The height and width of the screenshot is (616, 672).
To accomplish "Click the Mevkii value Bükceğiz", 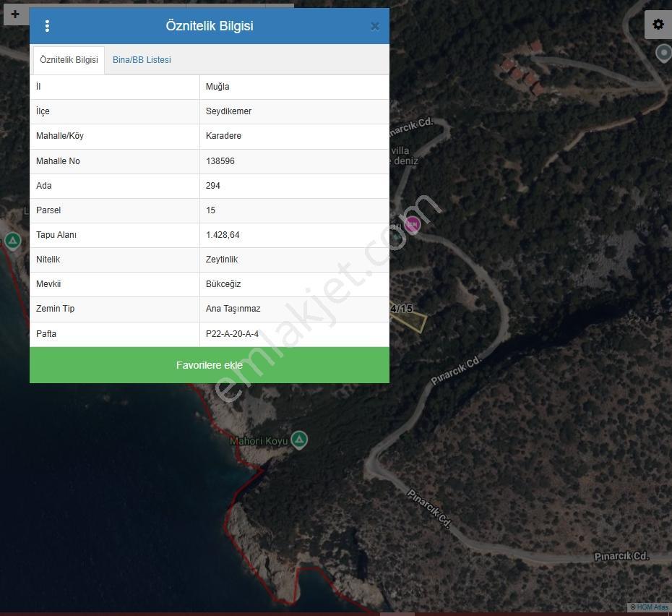I will [x=294, y=284].
